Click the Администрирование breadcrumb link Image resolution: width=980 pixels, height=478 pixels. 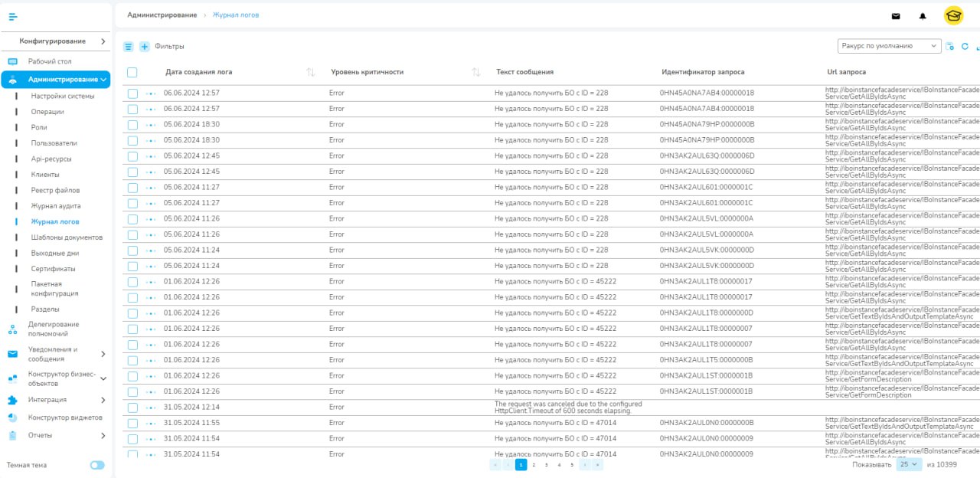click(162, 15)
